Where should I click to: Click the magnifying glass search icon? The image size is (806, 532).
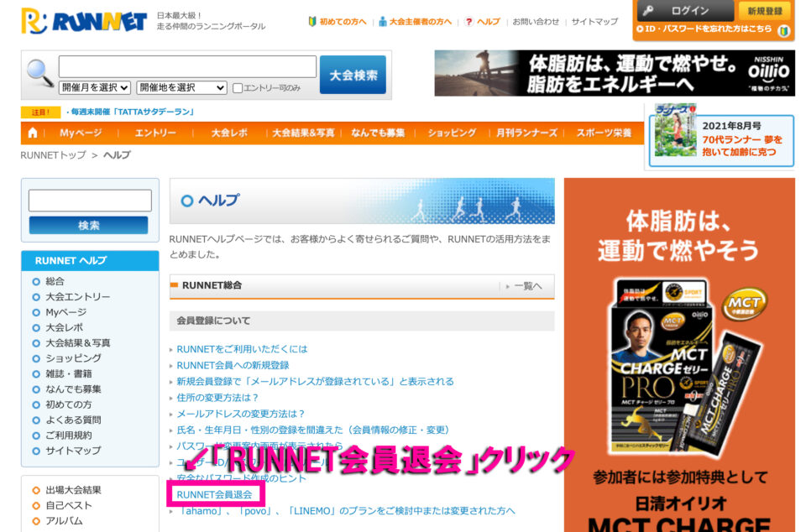tap(40, 73)
